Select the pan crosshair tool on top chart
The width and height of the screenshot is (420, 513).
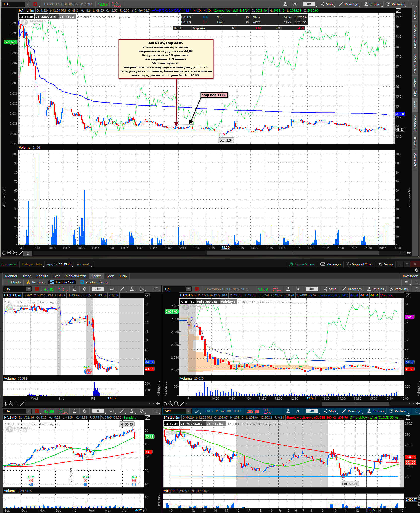(4, 253)
